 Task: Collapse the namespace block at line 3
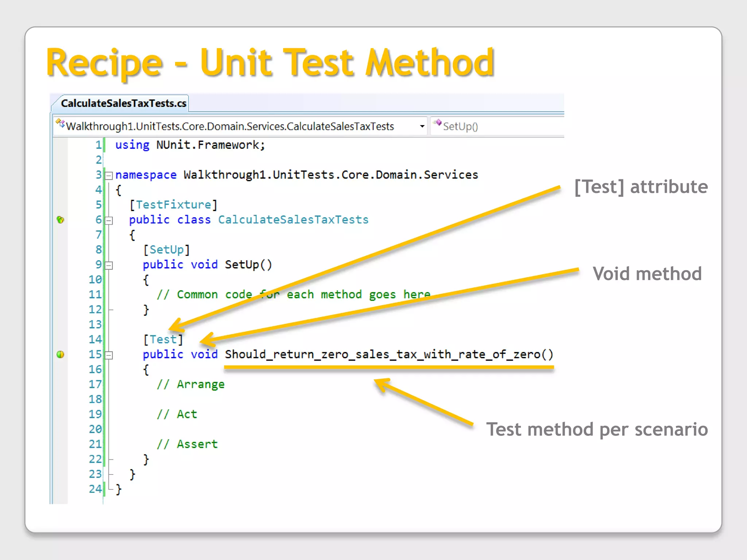(109, 176)
